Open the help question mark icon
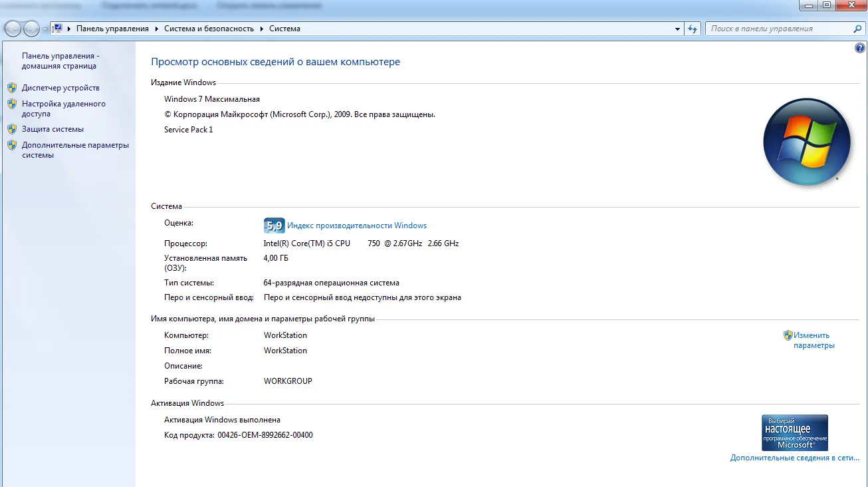The height and width of the screenshot is (487, 868). (x=859, y=48)
